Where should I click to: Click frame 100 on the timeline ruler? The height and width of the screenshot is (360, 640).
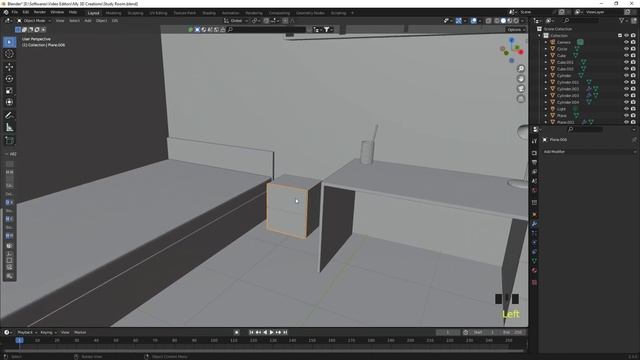click(214, 340)
